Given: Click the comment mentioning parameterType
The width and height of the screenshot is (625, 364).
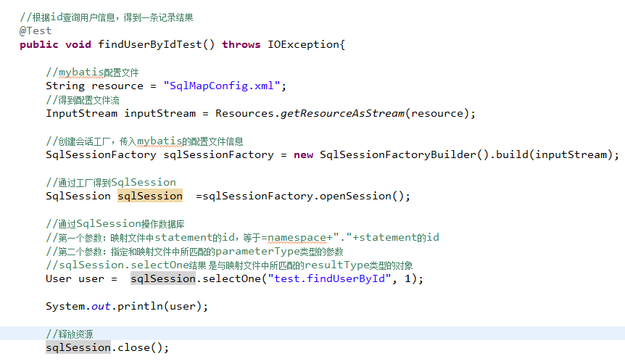Looking at the screenshot, I should [x=194, y=251].
